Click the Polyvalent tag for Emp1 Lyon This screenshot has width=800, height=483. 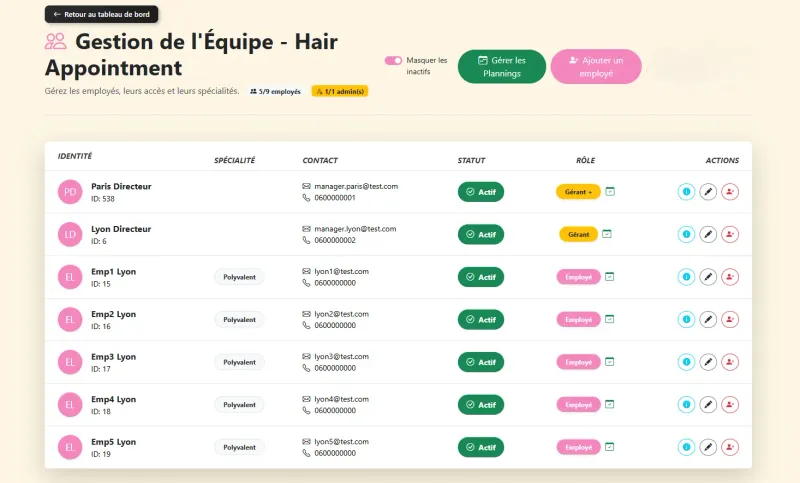pyautogui.click(x=239, y=277)
